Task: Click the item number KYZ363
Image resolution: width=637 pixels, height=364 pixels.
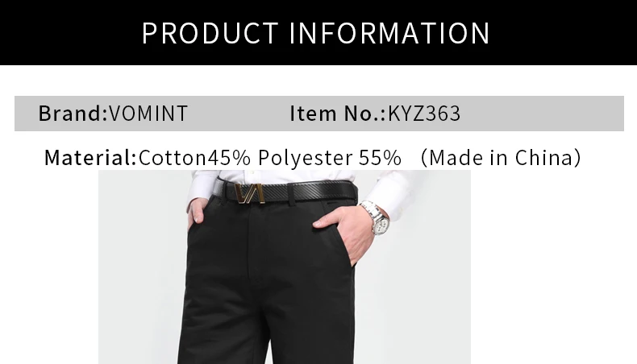Action: [424, 114]
